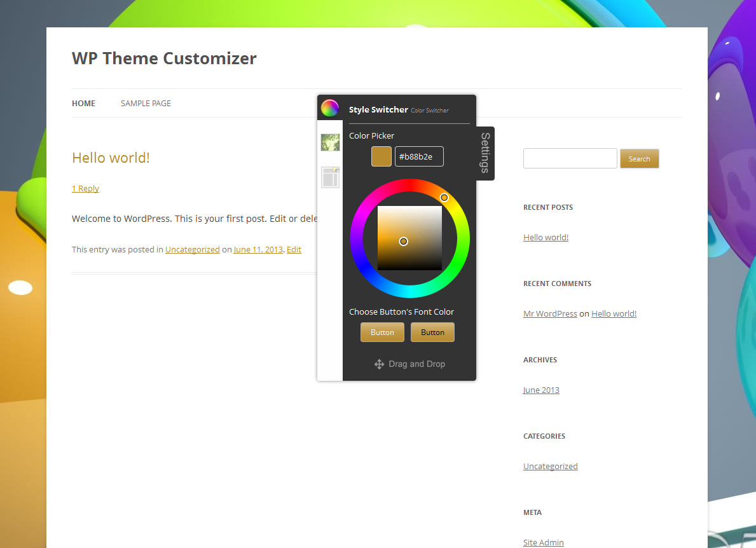
Task: Open the June 2013 archive link
Action: (542, 390)
